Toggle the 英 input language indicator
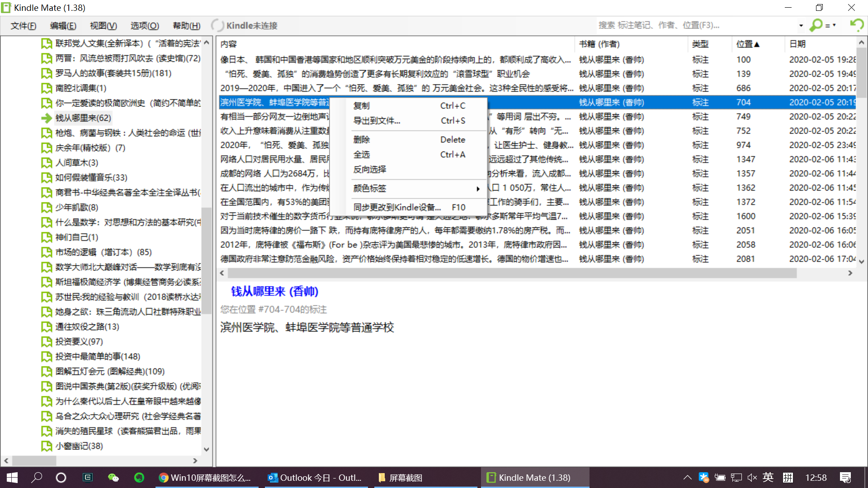Image resolution: width=868 pixels, height=488 pixels. tap(768, 478)
